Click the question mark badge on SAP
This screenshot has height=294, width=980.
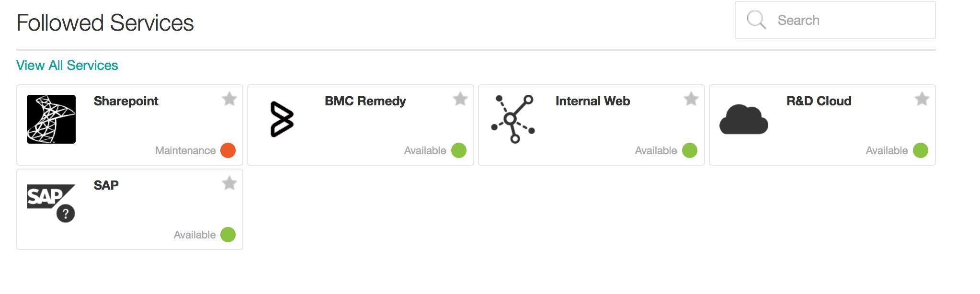pyautogui.click(x=66, y=214)
